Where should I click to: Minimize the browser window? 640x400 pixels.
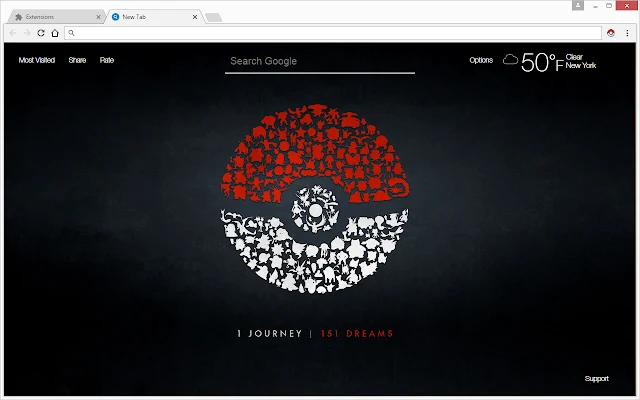click(596, 6)
